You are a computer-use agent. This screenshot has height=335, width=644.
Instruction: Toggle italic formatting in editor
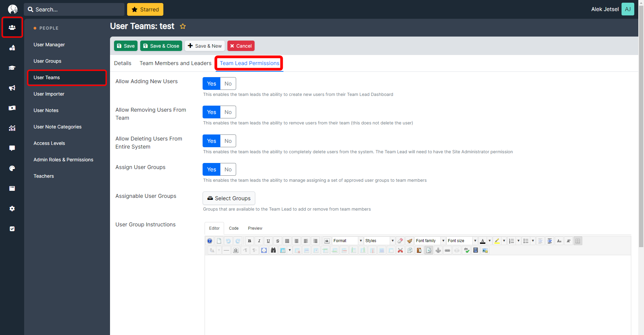tap(259, 241)
